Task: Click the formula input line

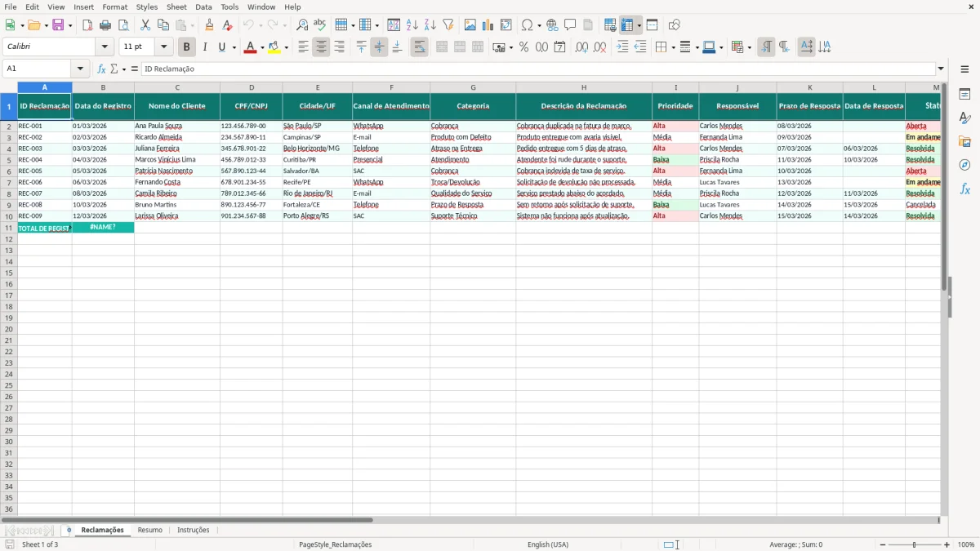Action: pos(538,69)
